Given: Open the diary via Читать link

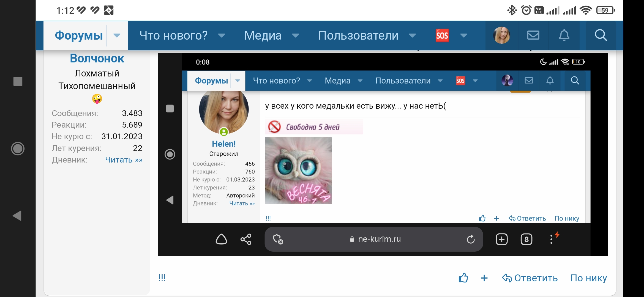Looking at the screenshot, I should [124, 160].
